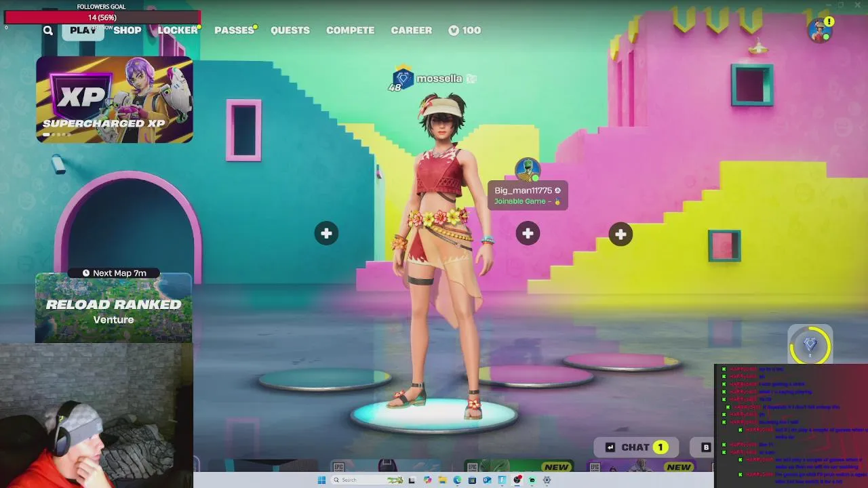Open the Big_man11775 Joinable Game card
Viewport: 868px width, 488px height.
[x=528, y=195]
